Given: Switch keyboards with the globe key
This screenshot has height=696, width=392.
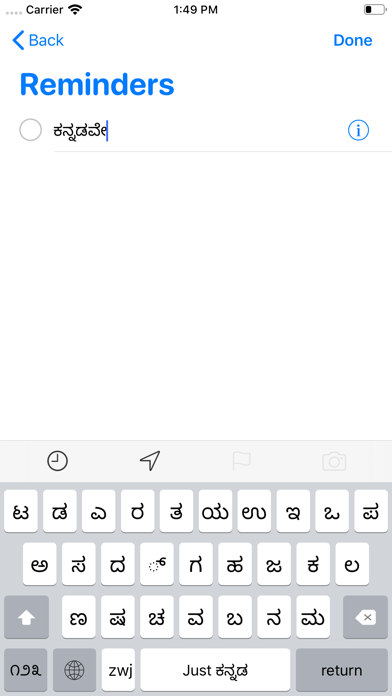Looking at the screenshot, I should click(74, 670).
